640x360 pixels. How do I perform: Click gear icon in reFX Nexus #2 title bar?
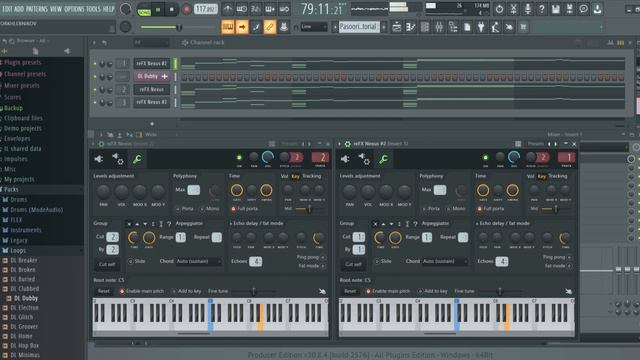(348, 144)
